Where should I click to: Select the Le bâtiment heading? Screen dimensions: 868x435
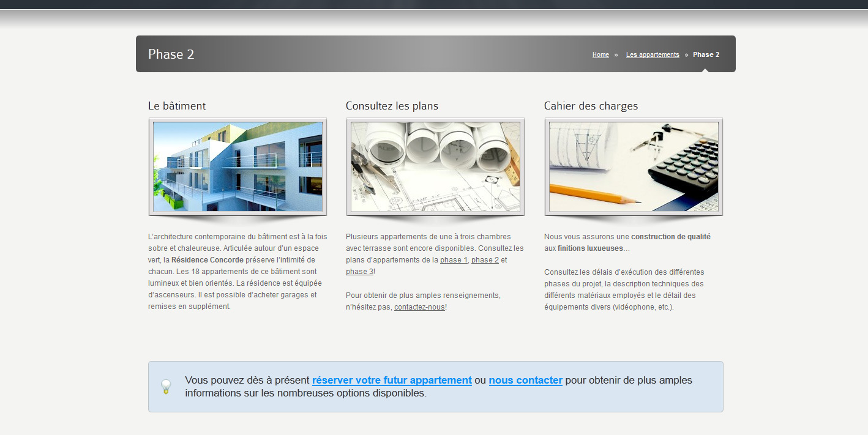click(177, 106)
